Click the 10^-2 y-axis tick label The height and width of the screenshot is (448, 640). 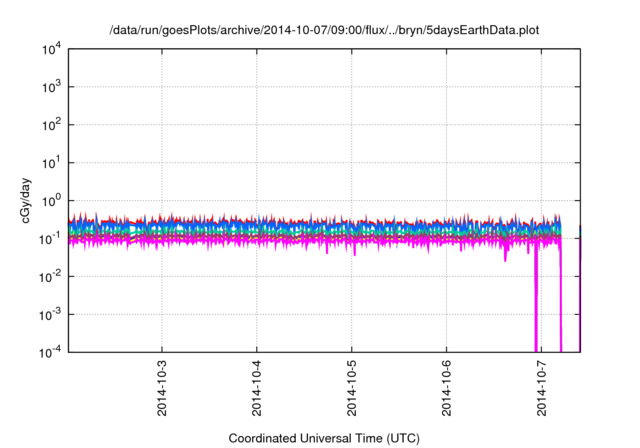coord(51,277)
